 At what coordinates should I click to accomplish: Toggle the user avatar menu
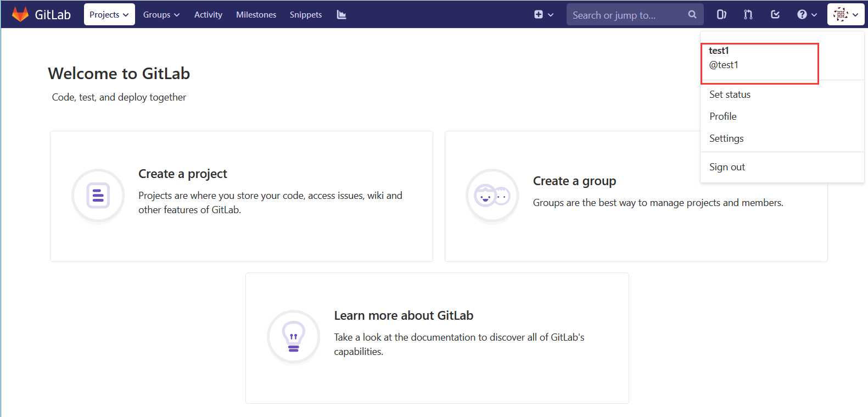846,14
